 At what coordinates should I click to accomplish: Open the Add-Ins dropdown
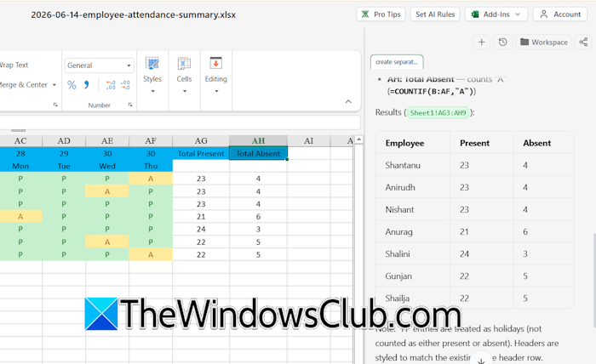point(496,14)
